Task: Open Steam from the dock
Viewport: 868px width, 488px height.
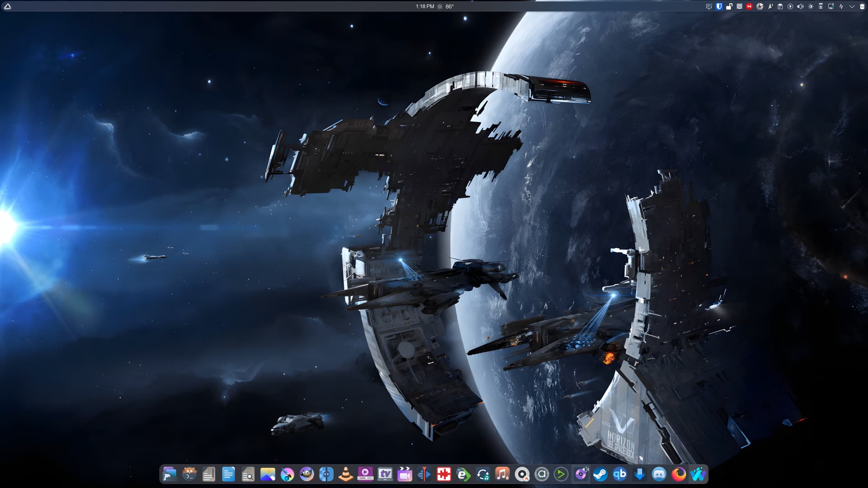Action: [600, 474]
